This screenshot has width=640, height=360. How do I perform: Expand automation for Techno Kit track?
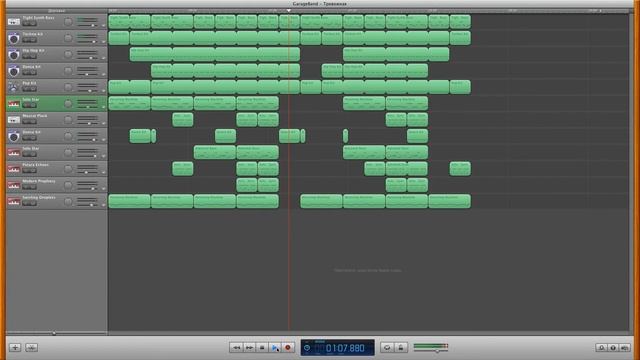[x=103, y=42]
